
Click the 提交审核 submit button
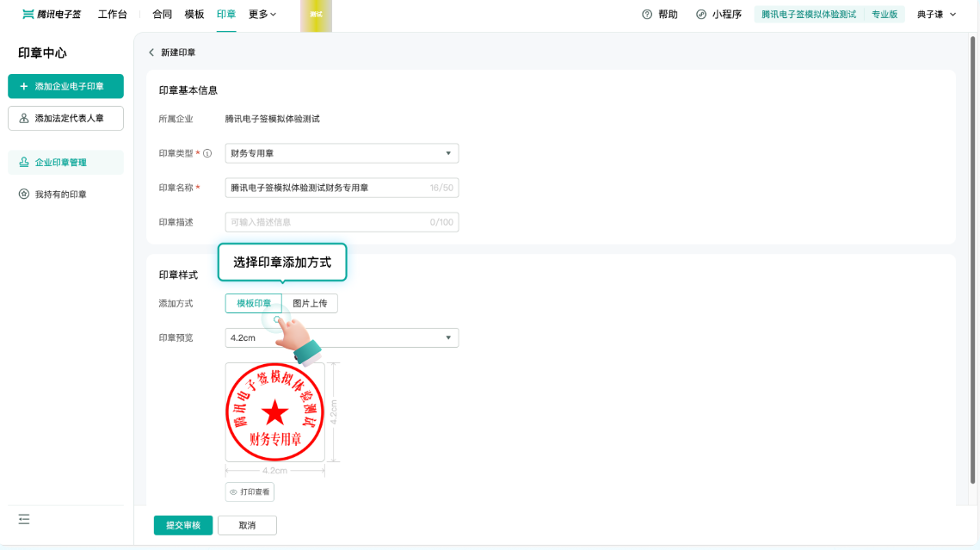(x=182, y=525)
